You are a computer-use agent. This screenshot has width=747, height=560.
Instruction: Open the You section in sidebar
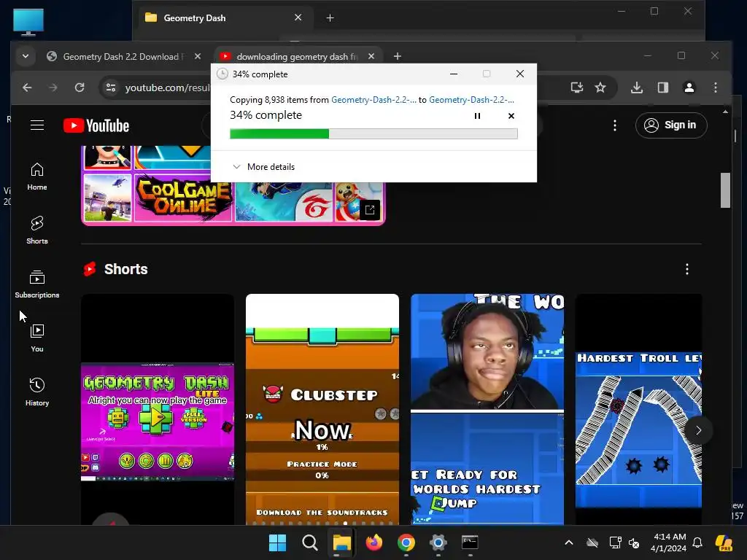tap(37, 338)
